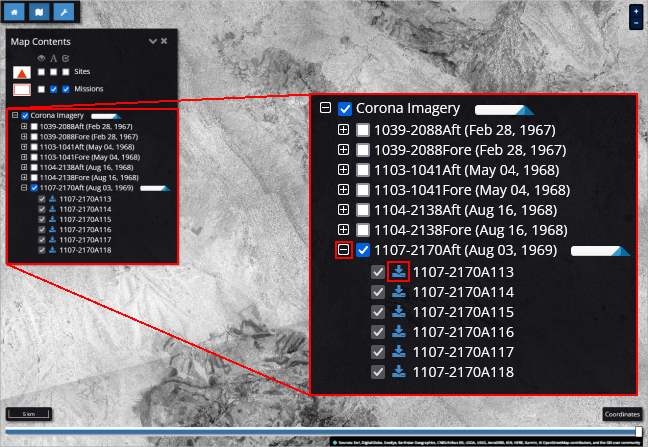Click the Coordinates button
Image resolution: width=648 pixels, height=447 pixels.
(x=620, y=414)
